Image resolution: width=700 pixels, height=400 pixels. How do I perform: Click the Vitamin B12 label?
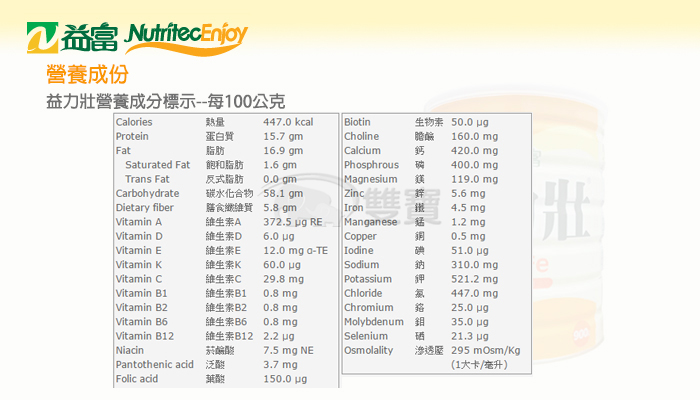(x=145, y=336)
